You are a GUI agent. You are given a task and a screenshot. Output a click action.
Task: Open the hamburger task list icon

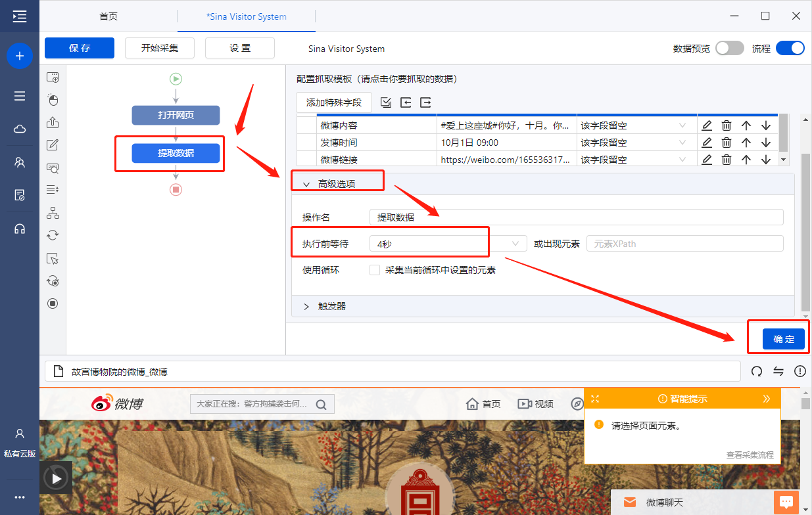coord(20,96)
